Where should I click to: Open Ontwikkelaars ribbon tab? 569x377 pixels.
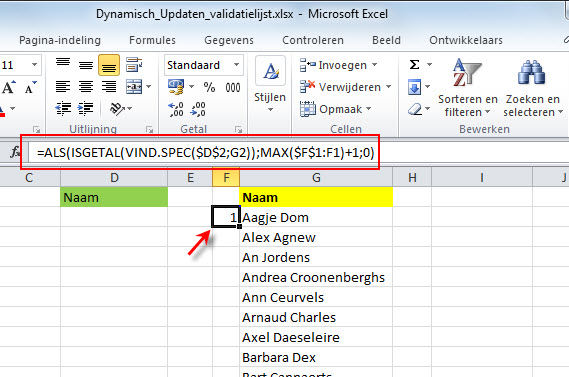(466, 40)
